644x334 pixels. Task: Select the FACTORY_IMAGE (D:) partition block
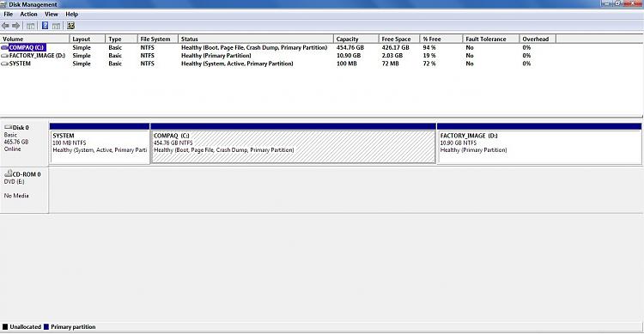[x=539, y=143]
